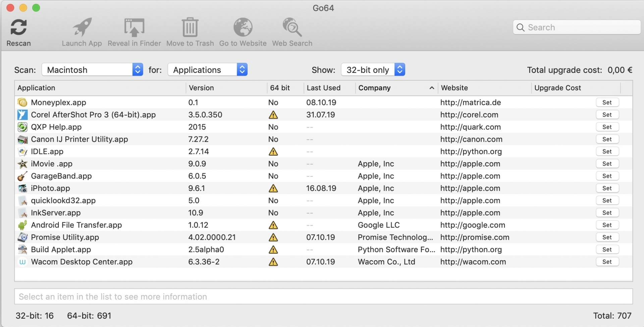Click Set button for Wacom Desktop Center
Image resolution: width=644 pixels, height=327 pixels.
(607, 262)
